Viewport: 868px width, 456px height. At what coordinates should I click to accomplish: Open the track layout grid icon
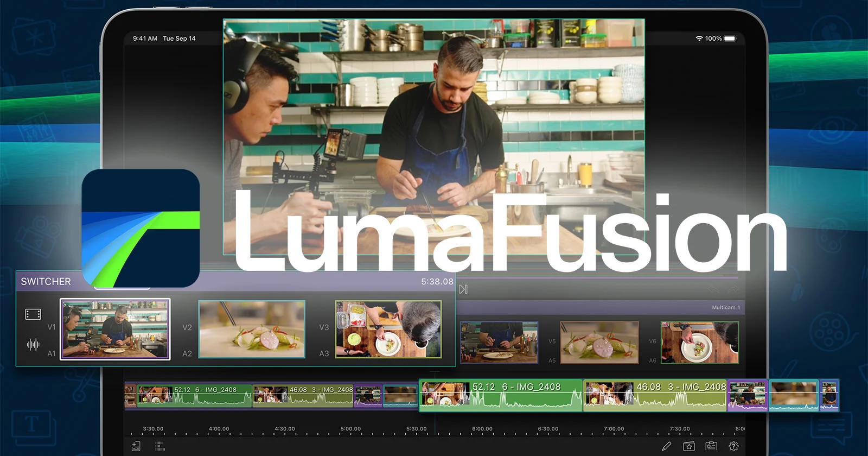tap(160, 446)
